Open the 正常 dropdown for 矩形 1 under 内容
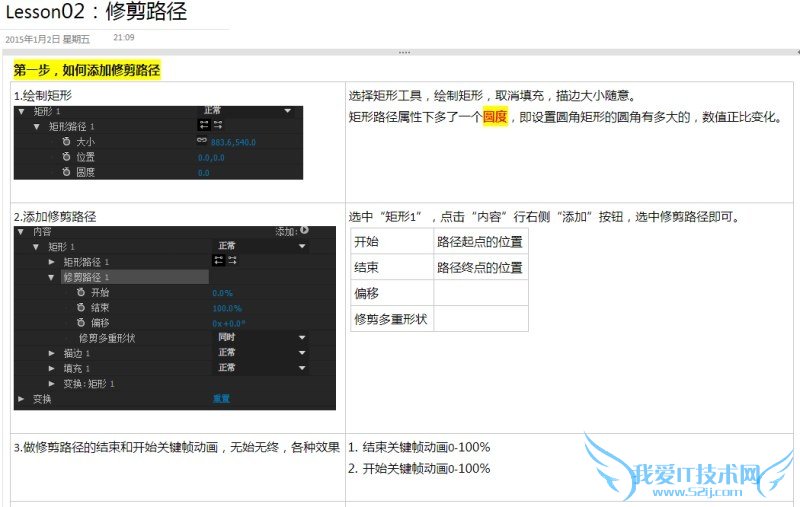 (x=261, y=246)
